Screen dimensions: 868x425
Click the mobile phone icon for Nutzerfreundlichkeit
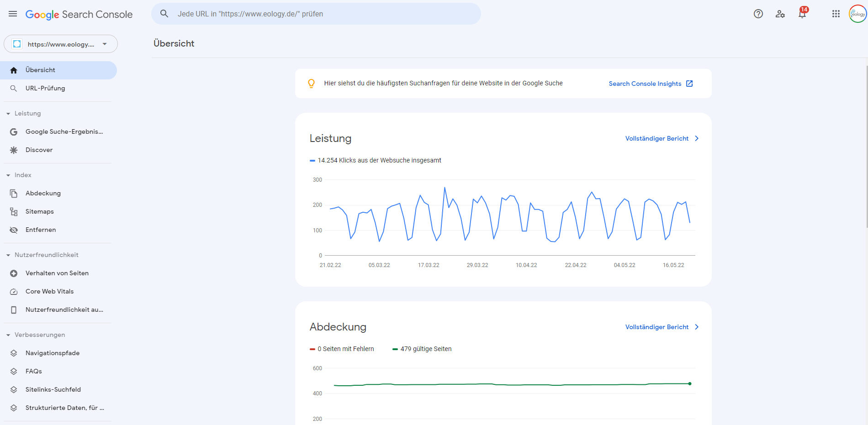pyautogui.click(x=14, y=310)
